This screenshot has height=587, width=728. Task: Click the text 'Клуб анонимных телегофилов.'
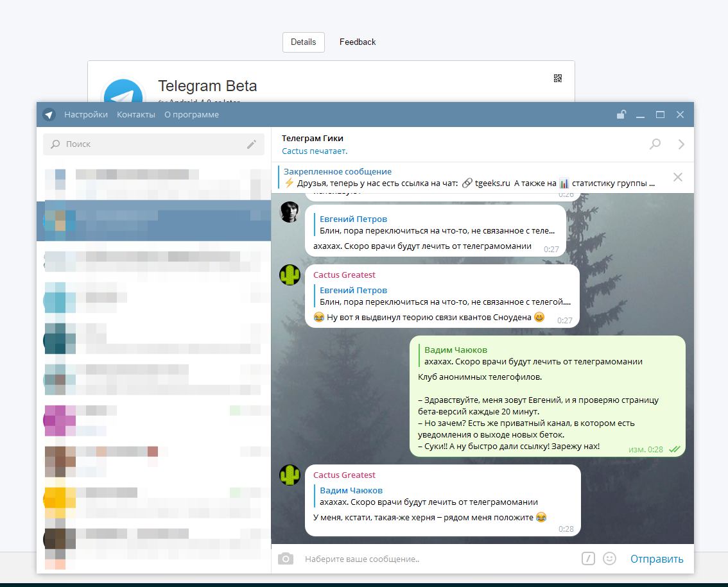coord(480,377)
